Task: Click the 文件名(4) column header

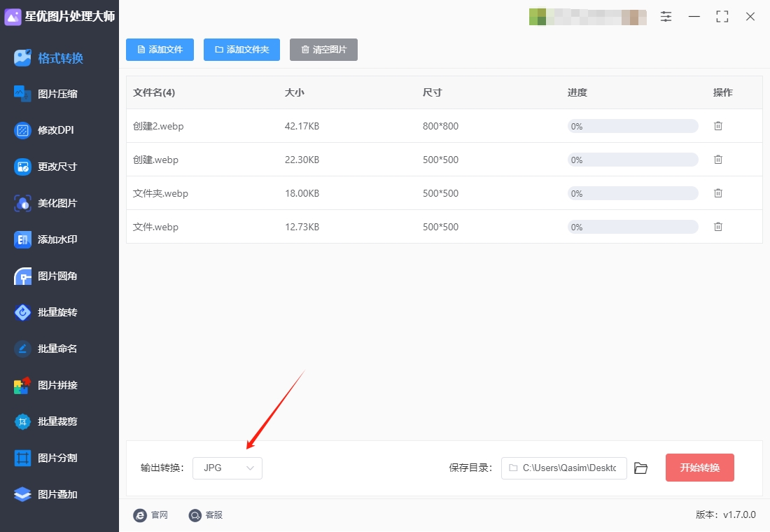Action: (154, 92)
